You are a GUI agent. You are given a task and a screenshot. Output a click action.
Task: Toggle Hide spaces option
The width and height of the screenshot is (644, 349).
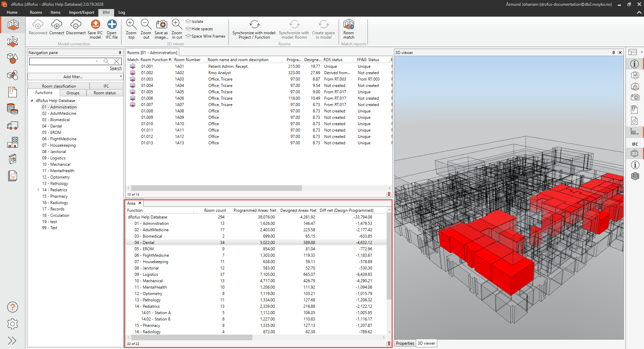202,29
